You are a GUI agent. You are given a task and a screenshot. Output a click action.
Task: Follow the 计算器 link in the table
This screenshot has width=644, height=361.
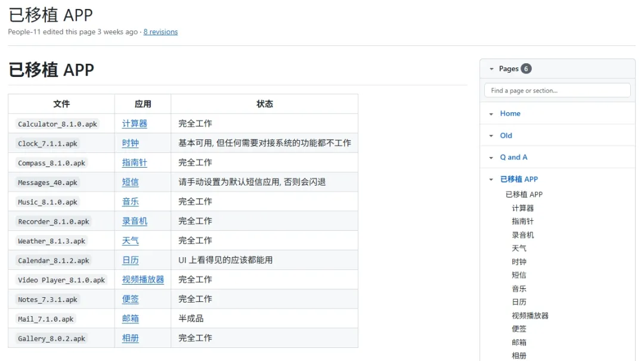pos(134,124)
